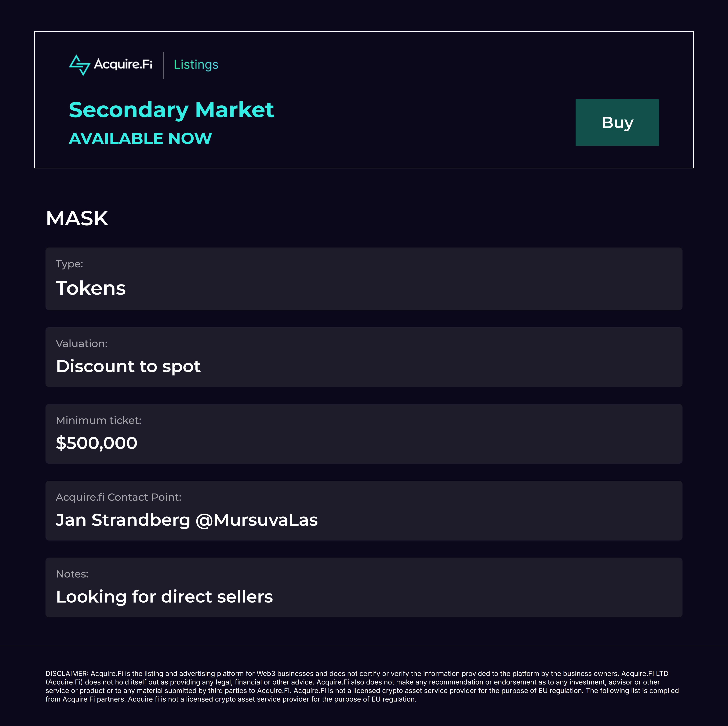Select the Tokens type value
The image size is (728, 726).
[x=90, y=288]
